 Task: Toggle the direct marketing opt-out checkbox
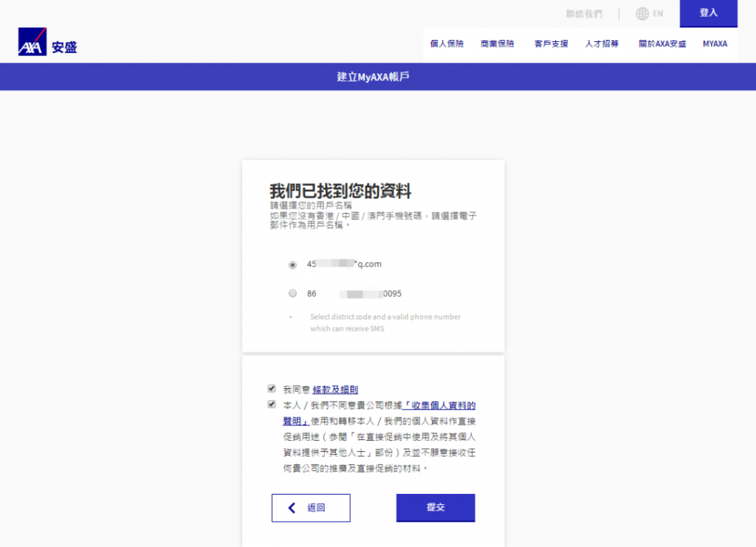click(272, 405)
